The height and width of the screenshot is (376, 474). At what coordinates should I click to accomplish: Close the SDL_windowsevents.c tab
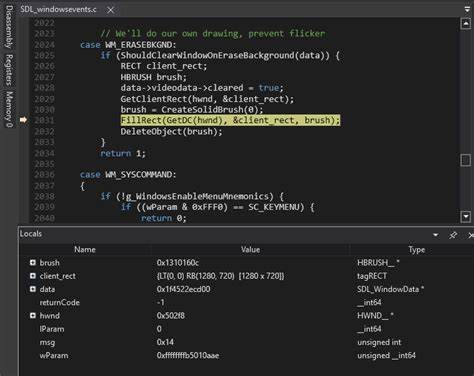tap(110, 10)
